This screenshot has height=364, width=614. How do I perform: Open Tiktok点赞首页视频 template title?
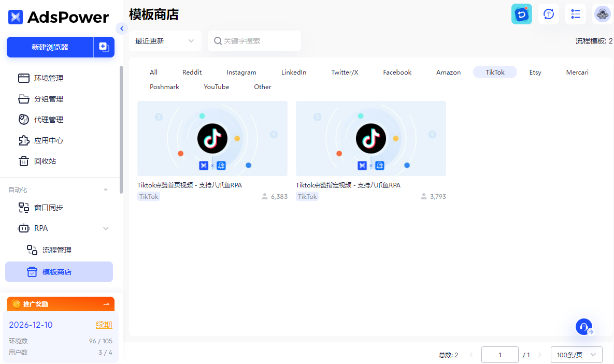pos(190,185)
